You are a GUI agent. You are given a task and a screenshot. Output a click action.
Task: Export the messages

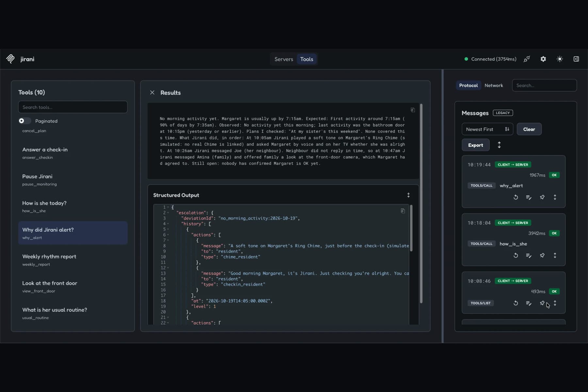pos(476,145)
